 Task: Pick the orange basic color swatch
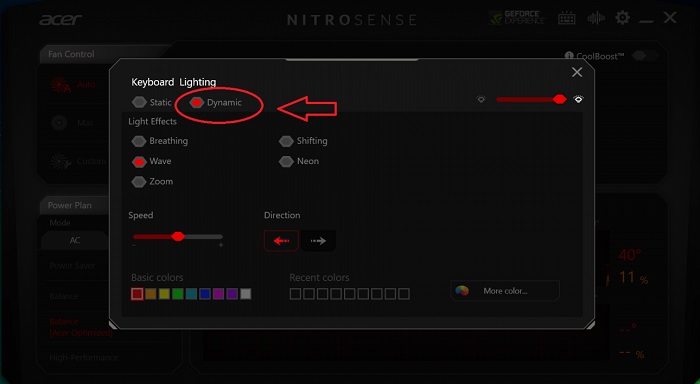tap(151, 294)
